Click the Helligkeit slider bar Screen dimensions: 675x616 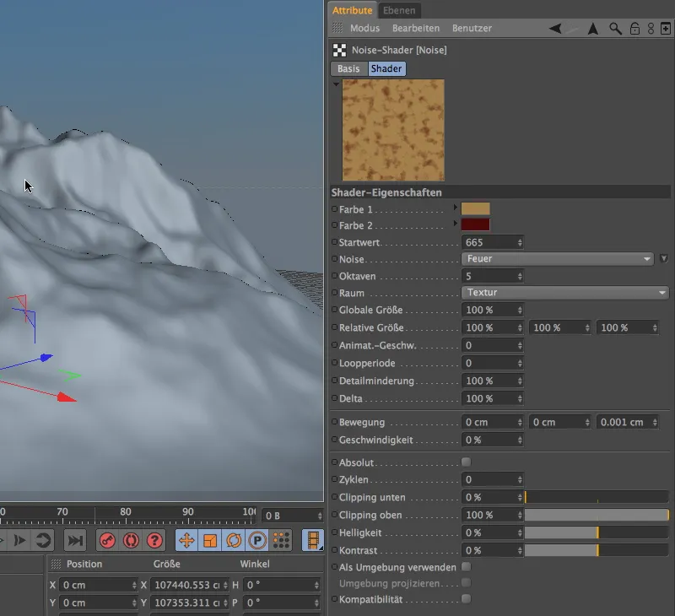click(597, 532)
